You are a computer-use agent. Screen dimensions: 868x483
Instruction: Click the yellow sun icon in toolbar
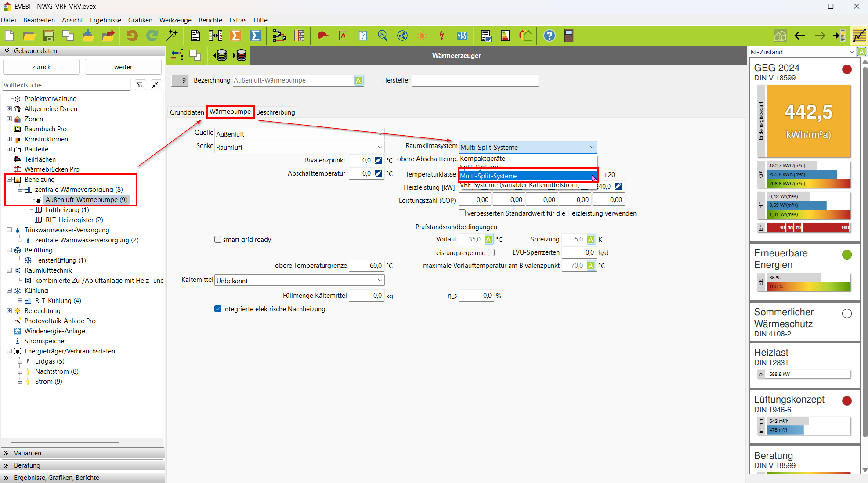(x=422, y=36)
